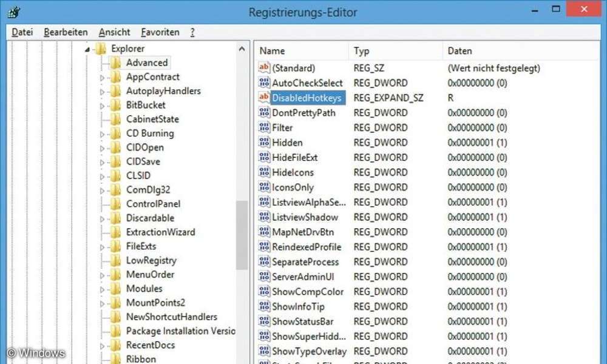Select the MountPoints2 key in the tree
Screen dimensions: 607x364
click(157, 302)
